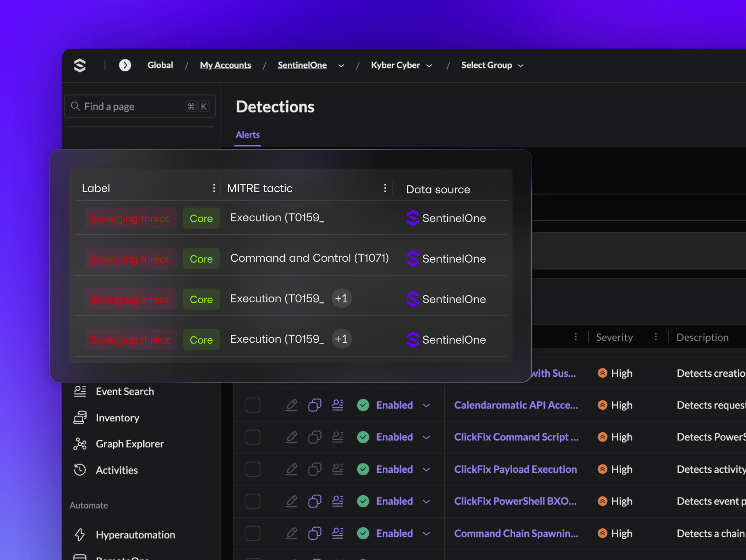Click the Data source column header
Viewport: 746px width, 560px height.
(438, 189)
